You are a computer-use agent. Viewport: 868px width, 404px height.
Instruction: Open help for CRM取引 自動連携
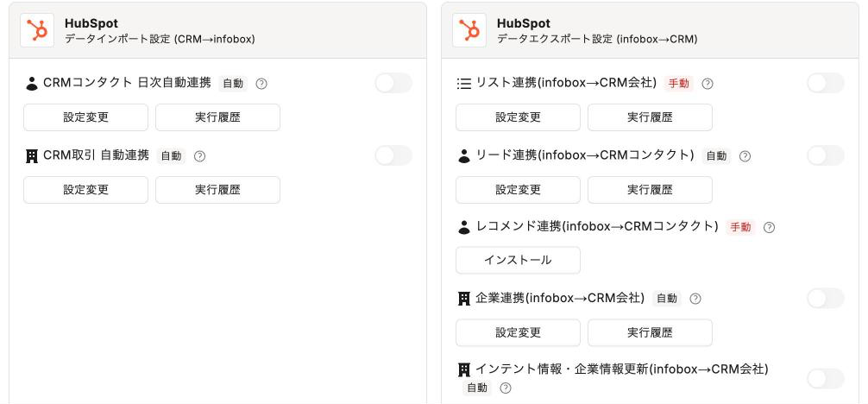click(x=200, y=156)
